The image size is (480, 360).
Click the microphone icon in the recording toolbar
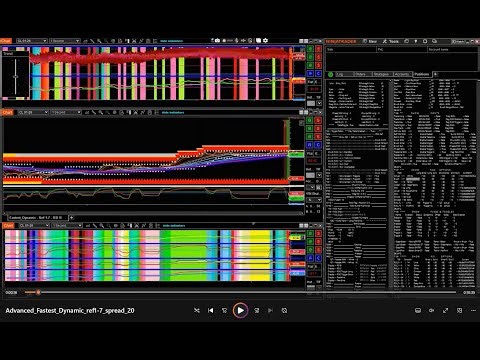point(236,40)
